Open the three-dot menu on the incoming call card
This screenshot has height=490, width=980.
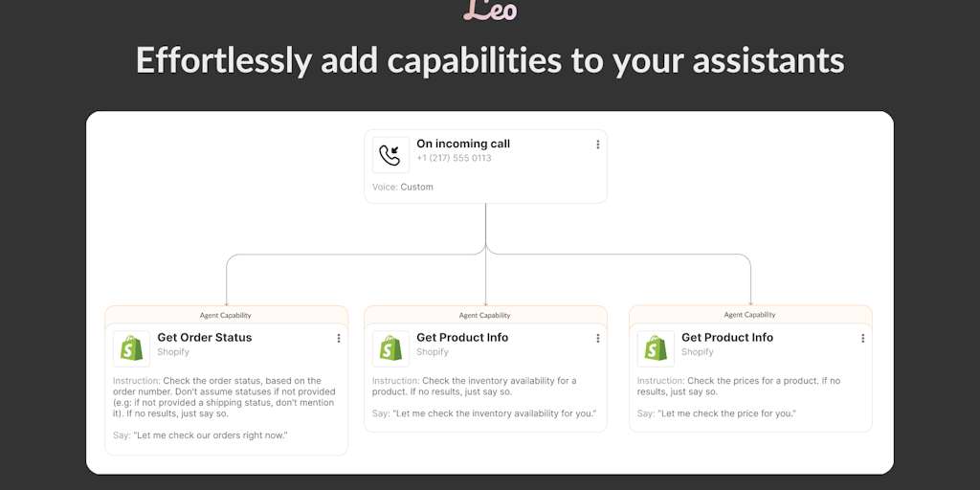point(598,145)
